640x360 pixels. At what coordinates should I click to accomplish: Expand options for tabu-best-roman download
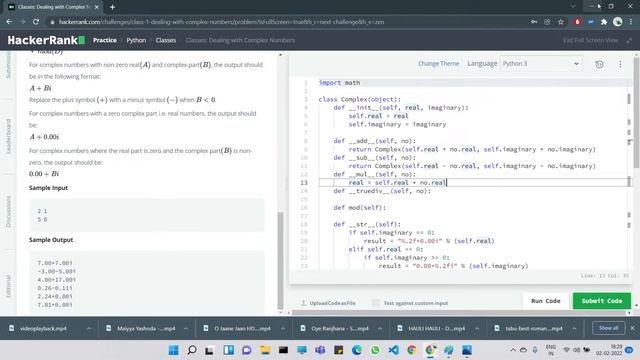[574, 328]
